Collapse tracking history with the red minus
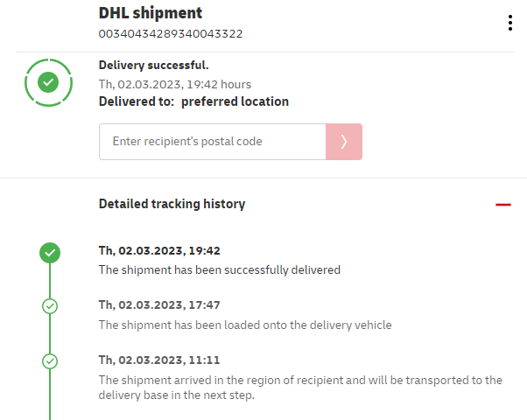The width and height of the screenshot is (527, 420). click(x=502, y=204)
